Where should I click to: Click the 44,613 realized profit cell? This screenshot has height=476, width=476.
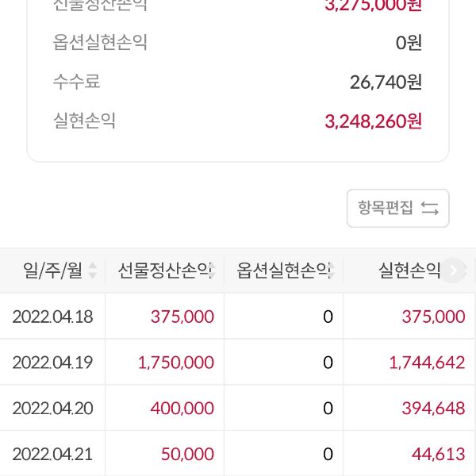click(x=438, y=455)
